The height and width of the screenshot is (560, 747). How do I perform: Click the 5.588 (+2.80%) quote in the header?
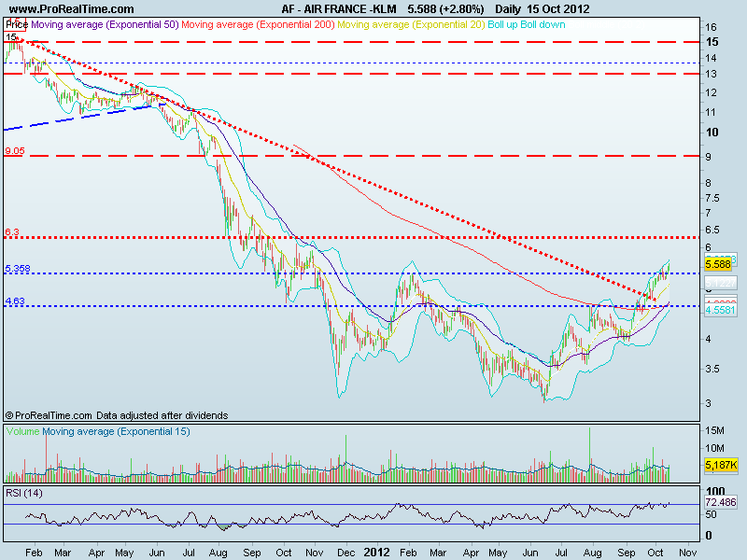coord(445,9)
